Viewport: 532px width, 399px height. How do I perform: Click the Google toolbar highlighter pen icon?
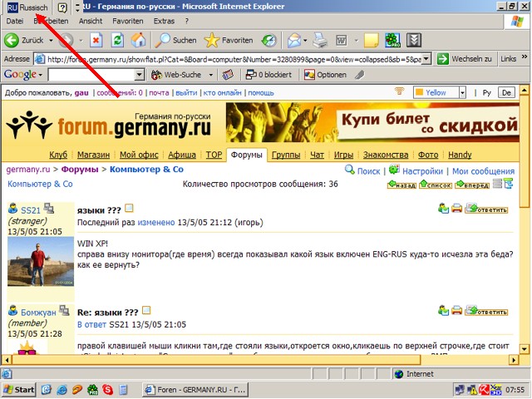click(360, 75)
